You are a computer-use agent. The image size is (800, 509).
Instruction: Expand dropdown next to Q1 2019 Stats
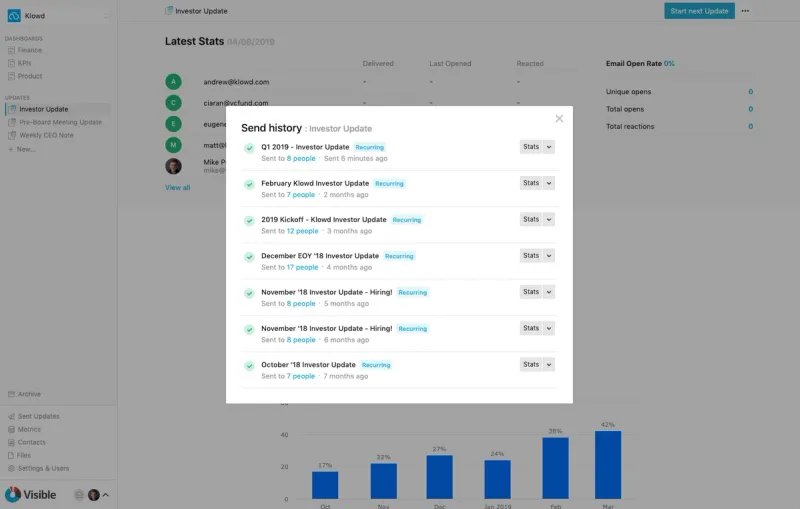pos(549,147)
